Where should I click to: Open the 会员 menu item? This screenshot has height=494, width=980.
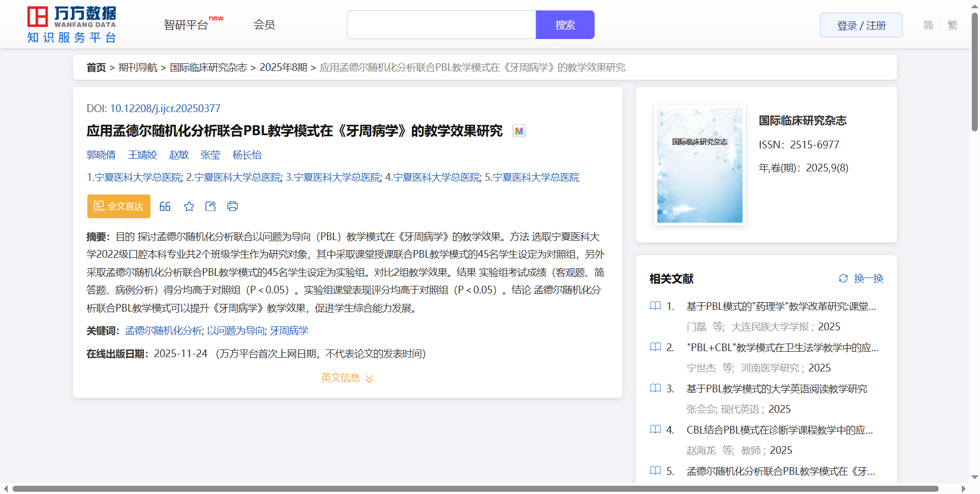264,25
